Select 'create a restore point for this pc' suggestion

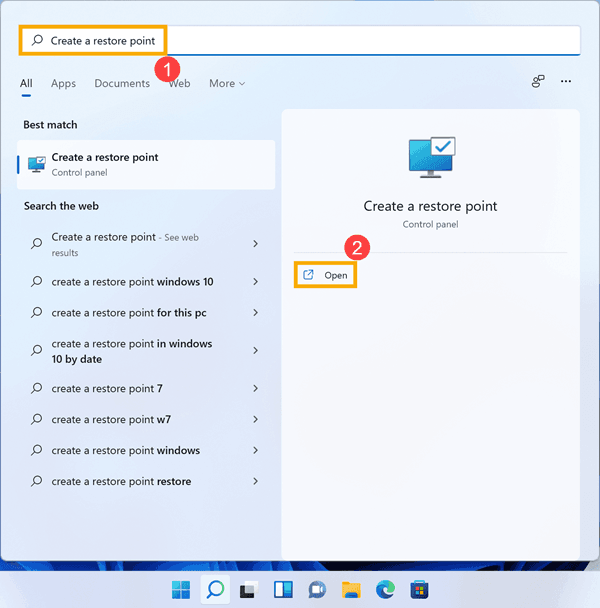tap(129, 313)
